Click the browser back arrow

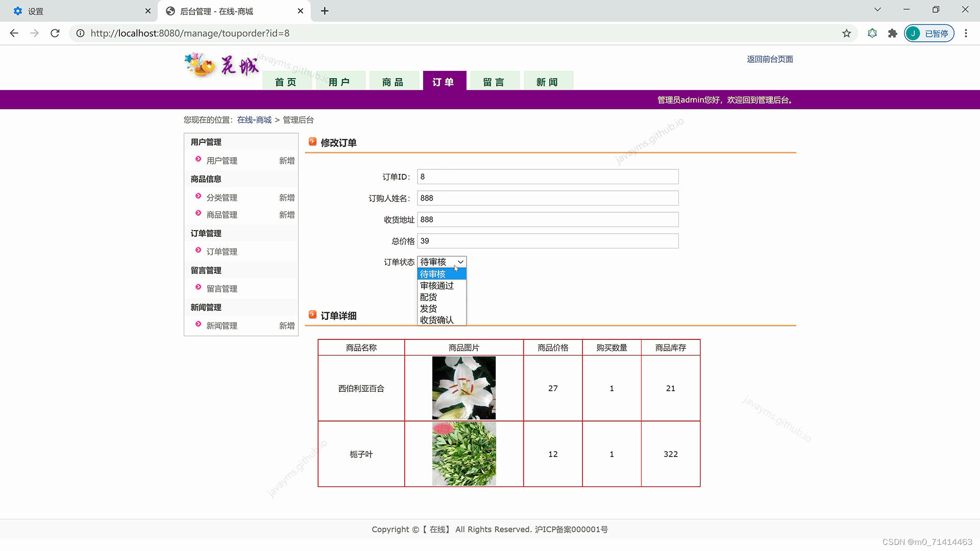tap(14, 33)
